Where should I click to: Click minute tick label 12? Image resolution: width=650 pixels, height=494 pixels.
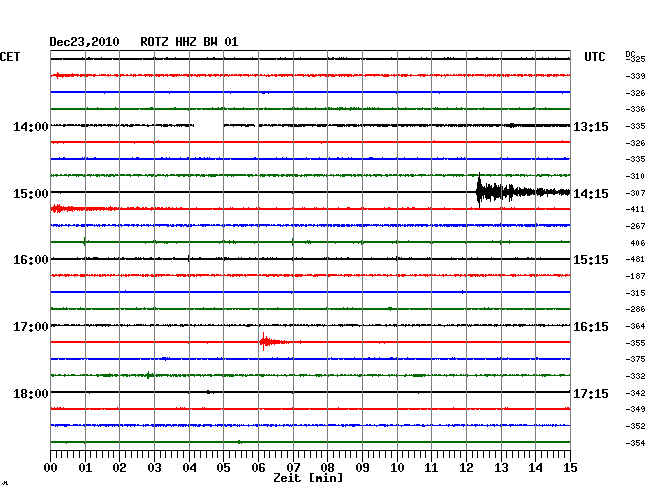pos(466,468)
